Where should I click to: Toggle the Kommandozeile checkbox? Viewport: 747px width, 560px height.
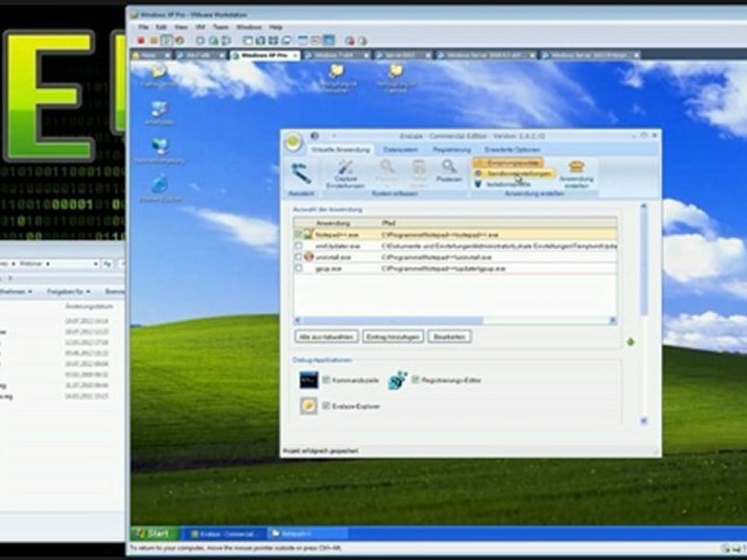click(326, 380)
